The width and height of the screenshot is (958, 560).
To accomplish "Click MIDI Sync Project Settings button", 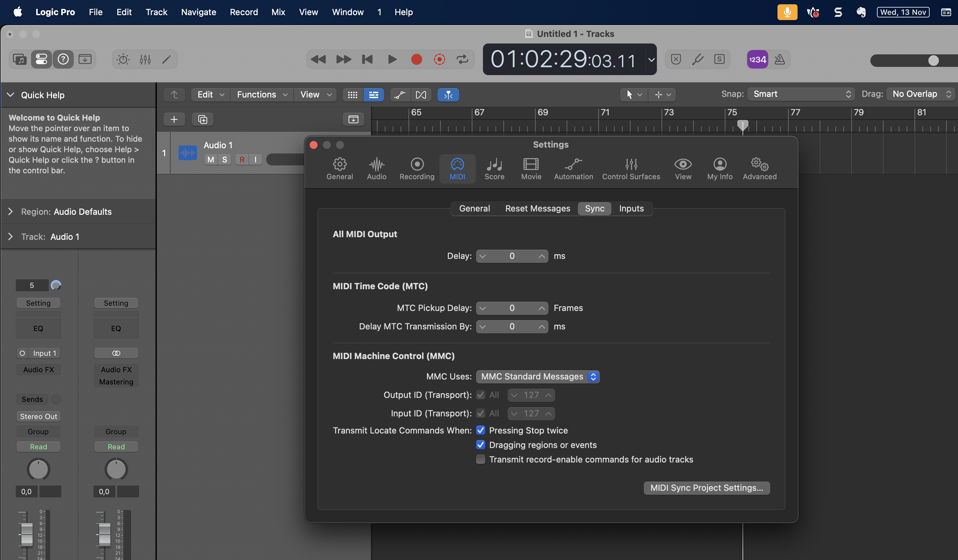I will [x=706, y=488].
